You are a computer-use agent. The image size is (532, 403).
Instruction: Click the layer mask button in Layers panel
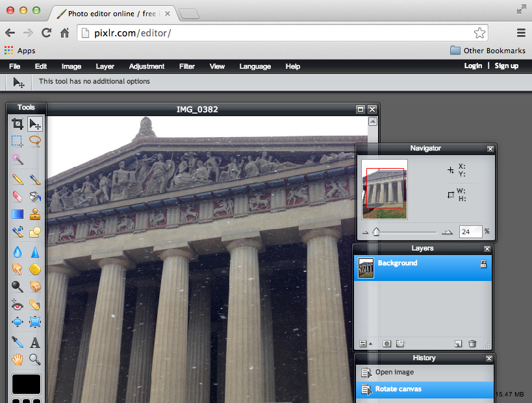coord(386,344)
